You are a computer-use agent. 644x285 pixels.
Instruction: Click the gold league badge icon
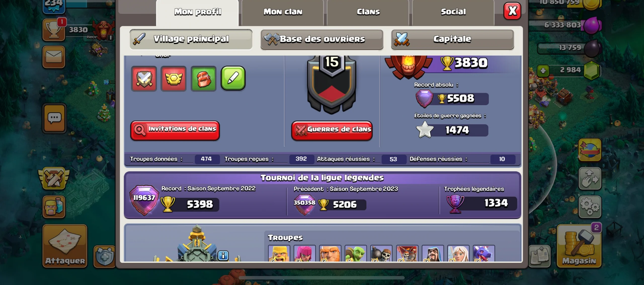174,79
